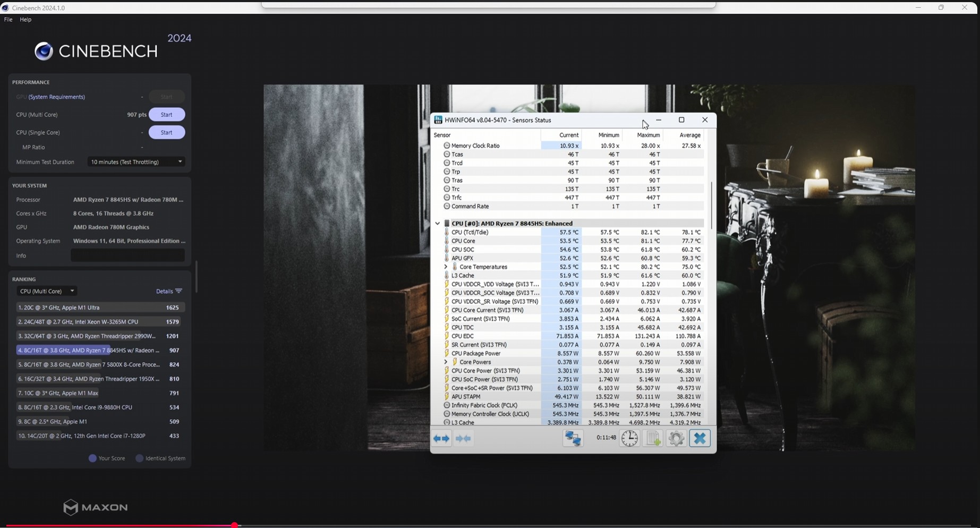Select ranking entry Intel Core i9-9880H CPU
Image resolution: width=980 pixels, height=528 pixels.
pos(100,407)
